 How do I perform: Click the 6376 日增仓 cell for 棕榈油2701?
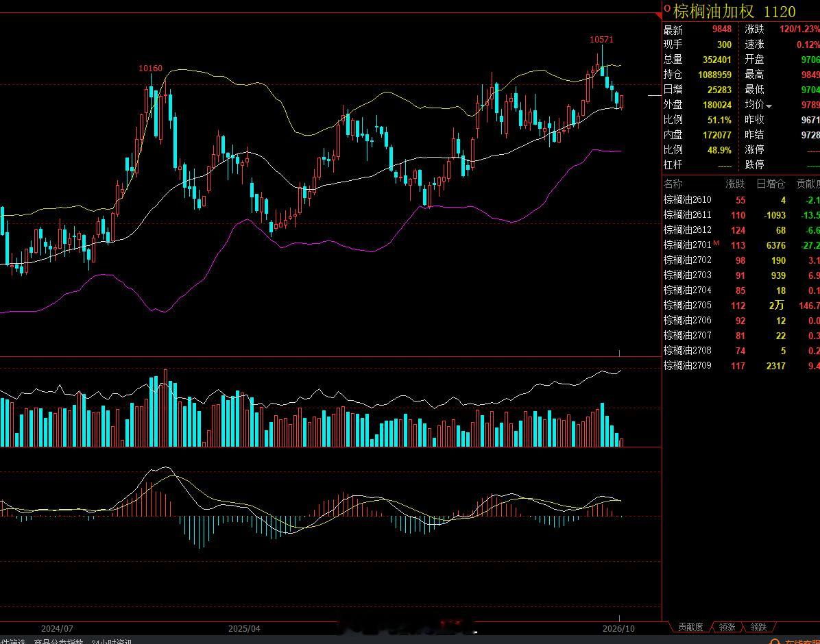pos(775,245)
